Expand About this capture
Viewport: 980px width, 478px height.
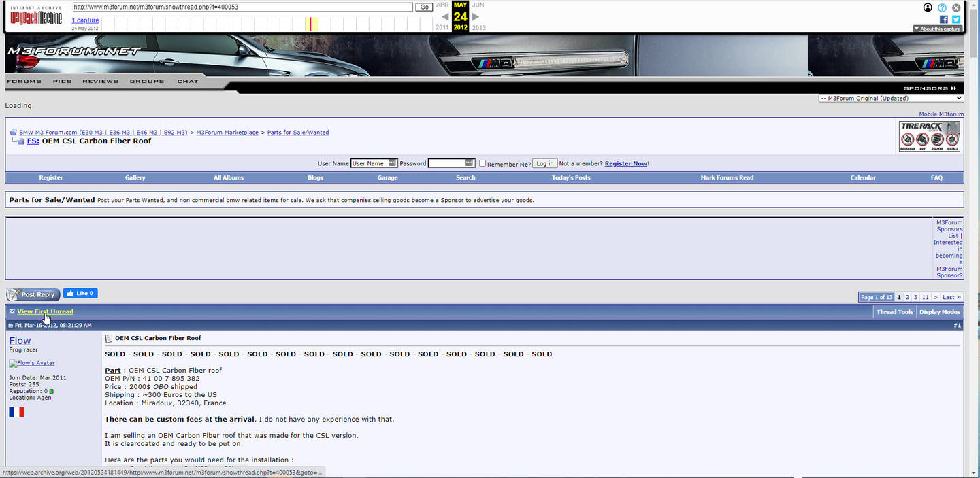(937, 29)
